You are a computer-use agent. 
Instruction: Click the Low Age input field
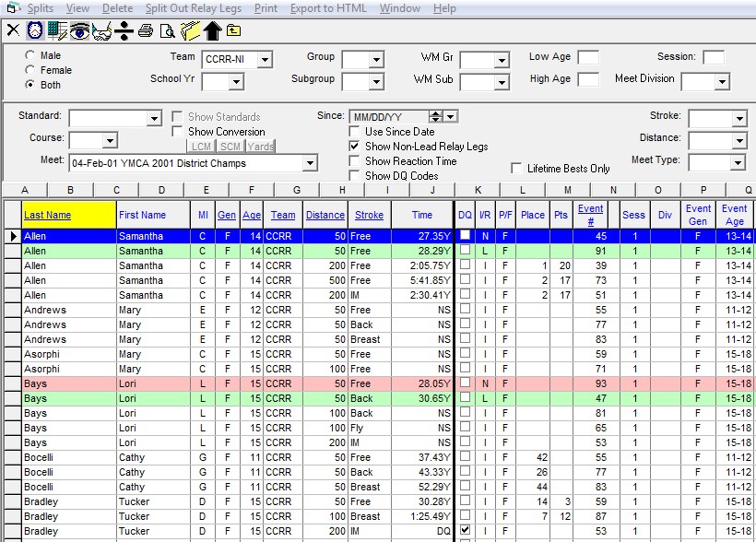coord(587,58)
